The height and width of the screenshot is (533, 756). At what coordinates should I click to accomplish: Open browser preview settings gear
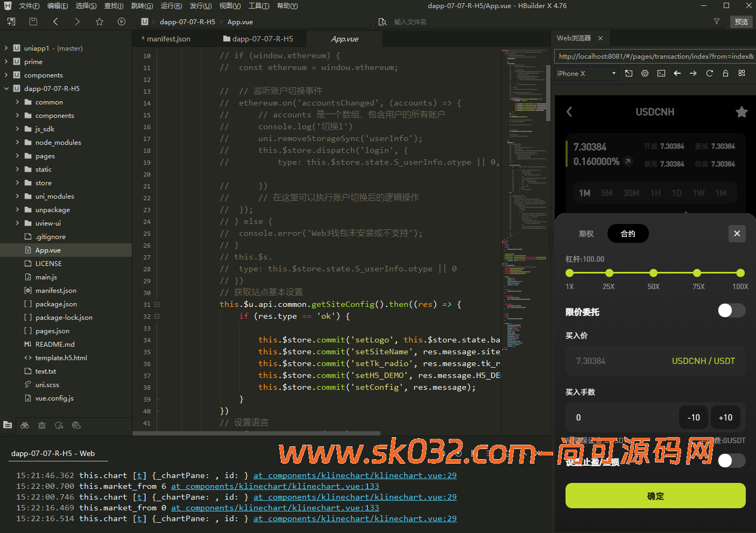tap(645, 73)
